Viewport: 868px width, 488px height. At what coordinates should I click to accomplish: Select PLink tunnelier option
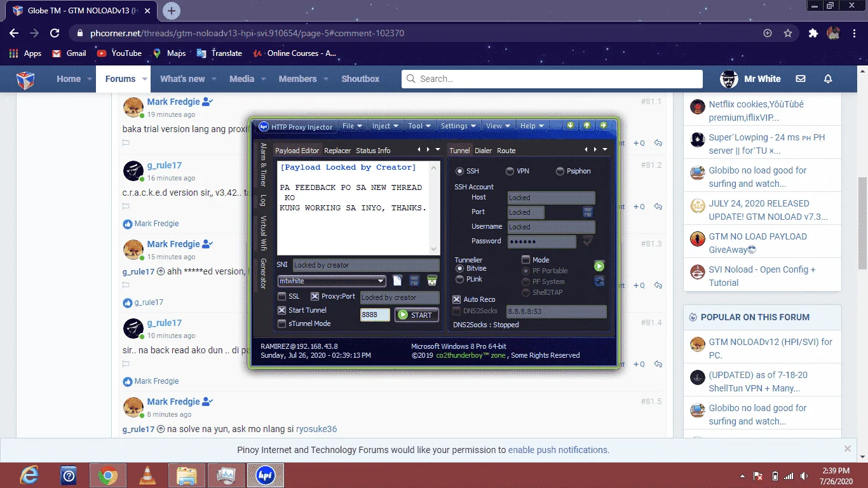tap(460, 279)
